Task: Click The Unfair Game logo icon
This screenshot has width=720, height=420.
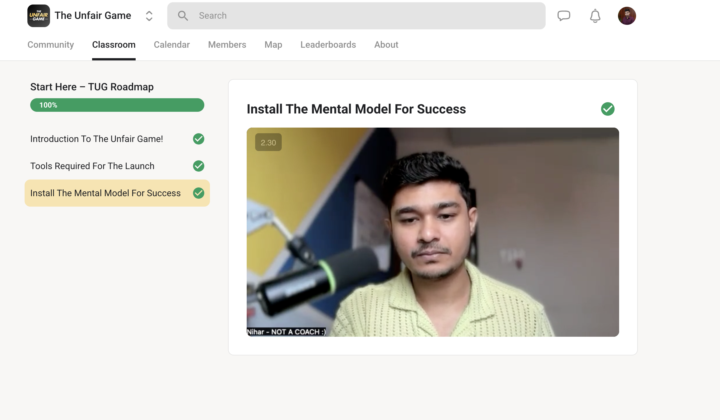Action: 38,16
